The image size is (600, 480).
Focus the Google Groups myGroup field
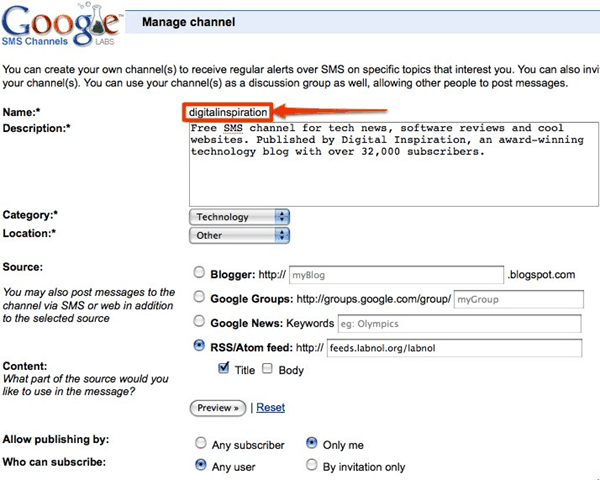[x=519, y=299]
